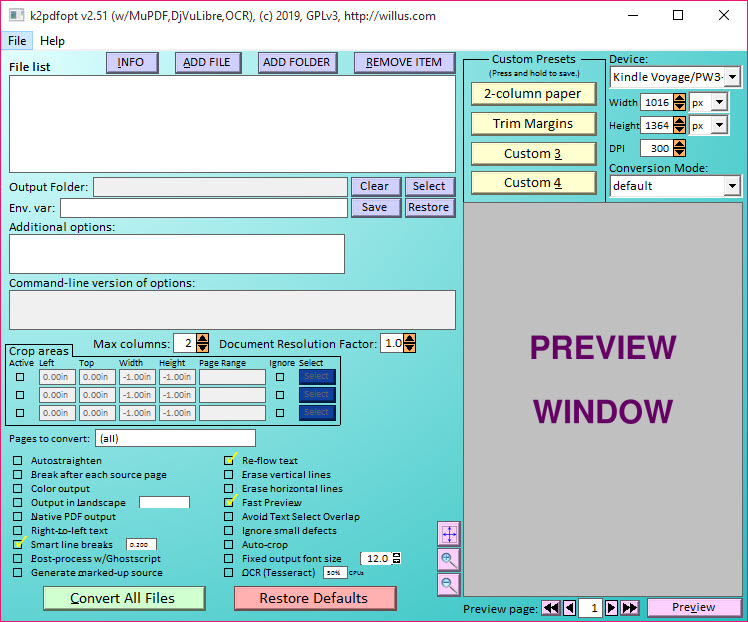Image resolution: width=748 pixels, height=622 pixels.
Task: Click the INFO button
Action: coord(132,62)
